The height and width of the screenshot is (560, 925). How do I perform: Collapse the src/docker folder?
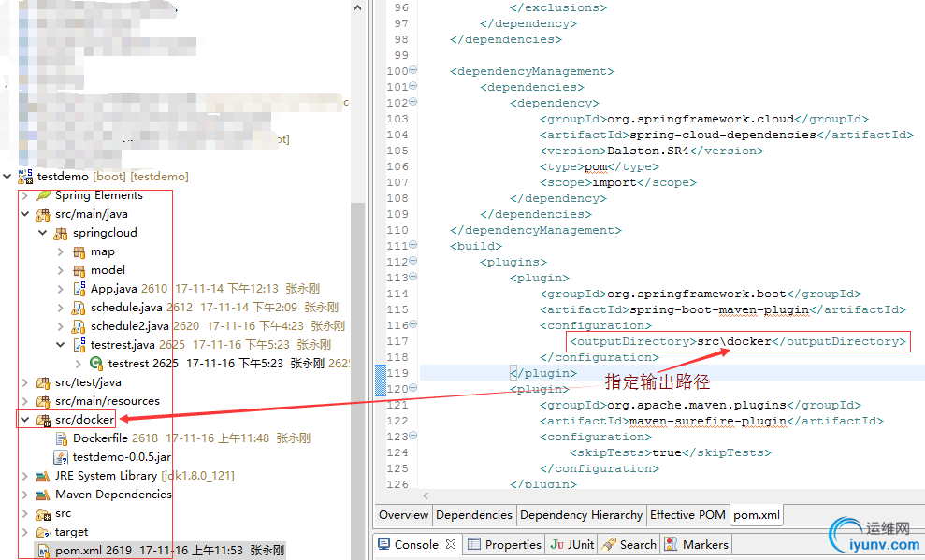pos(24,420)
